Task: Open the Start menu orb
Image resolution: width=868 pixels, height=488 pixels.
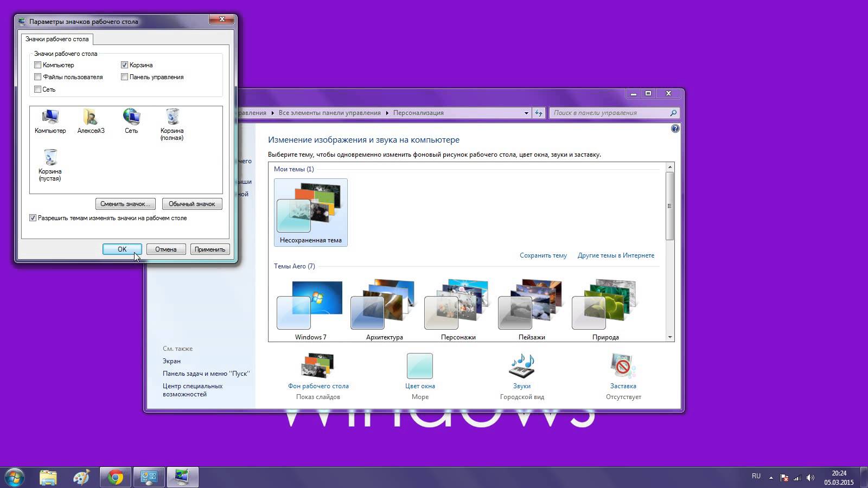Action: pyautogui.click(x=14, y=477)
